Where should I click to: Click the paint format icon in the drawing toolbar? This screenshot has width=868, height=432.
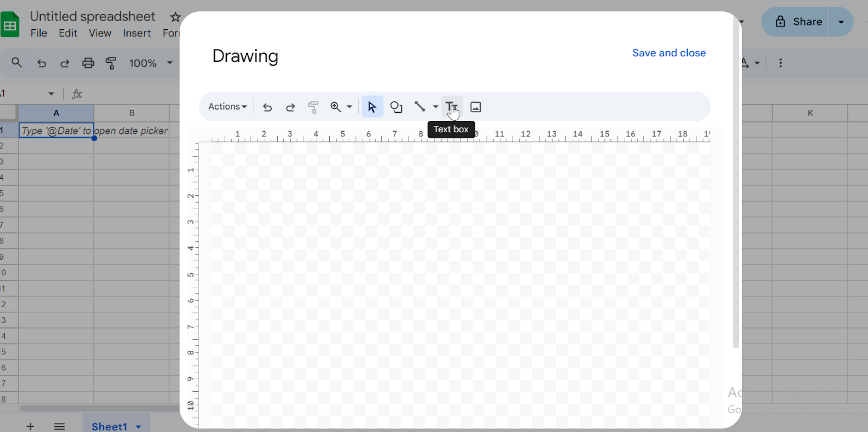(x=313, y=107)
